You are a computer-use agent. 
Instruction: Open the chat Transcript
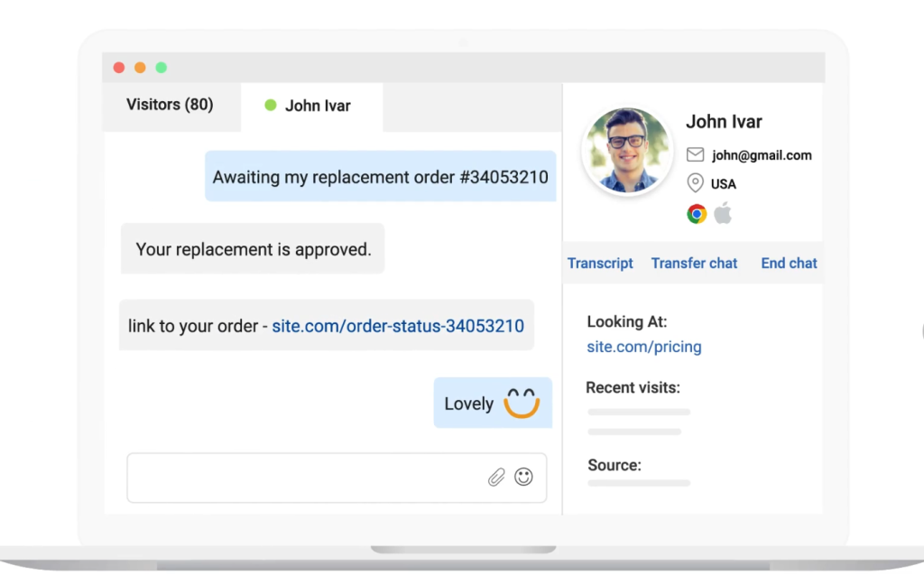pos(600,264)
